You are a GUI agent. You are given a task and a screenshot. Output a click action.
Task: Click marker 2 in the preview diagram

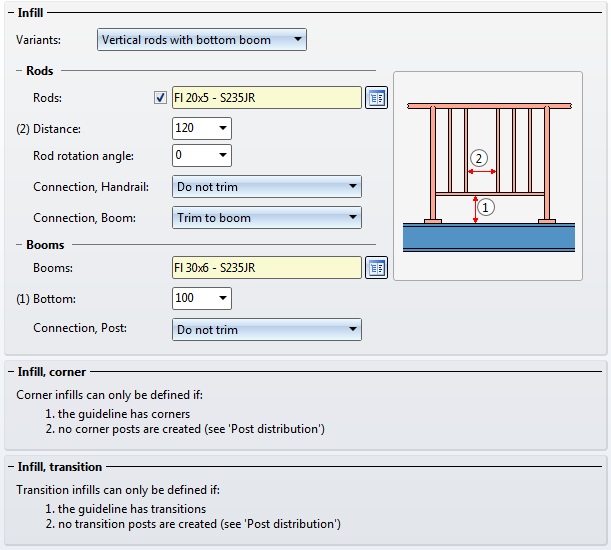pyautogui.click(x=479, y=158)
